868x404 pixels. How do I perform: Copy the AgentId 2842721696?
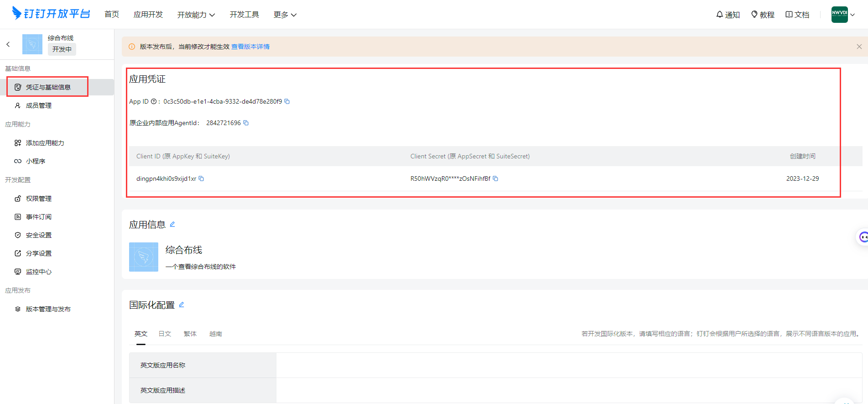pyautogui.click(x=246, y=123)
